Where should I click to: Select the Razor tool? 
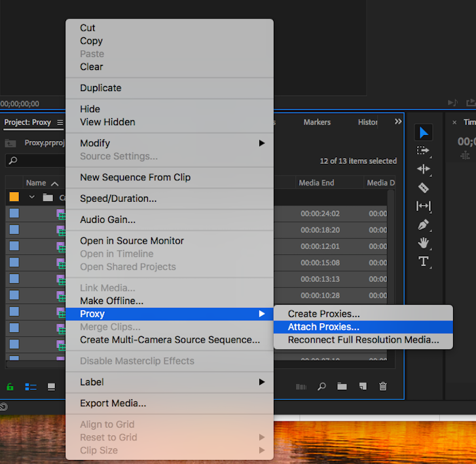(424, 187)
